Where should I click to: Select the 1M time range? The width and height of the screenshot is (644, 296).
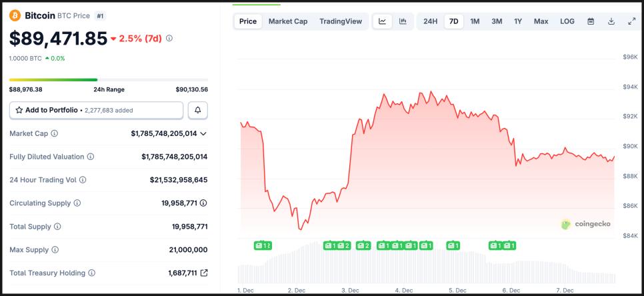point(475,21)
